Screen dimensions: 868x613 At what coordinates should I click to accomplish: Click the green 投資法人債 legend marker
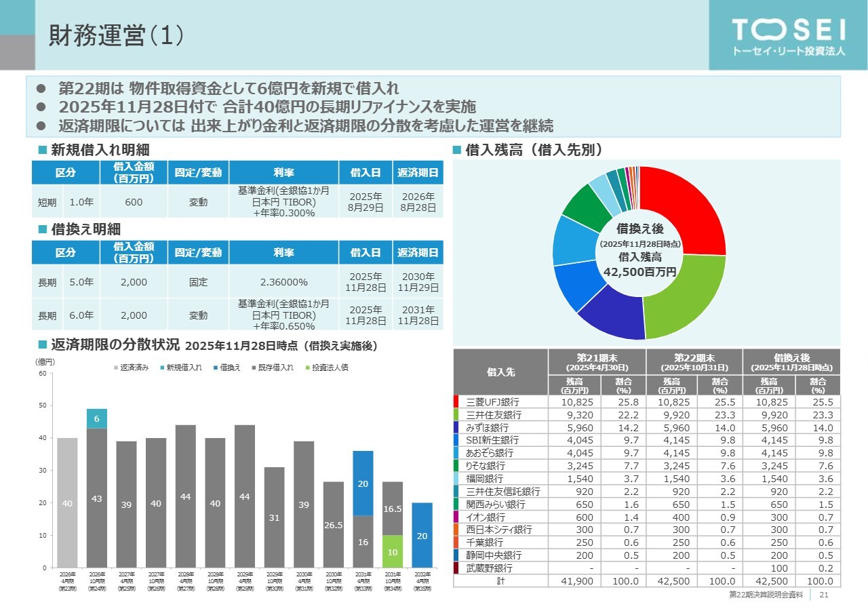307,368
